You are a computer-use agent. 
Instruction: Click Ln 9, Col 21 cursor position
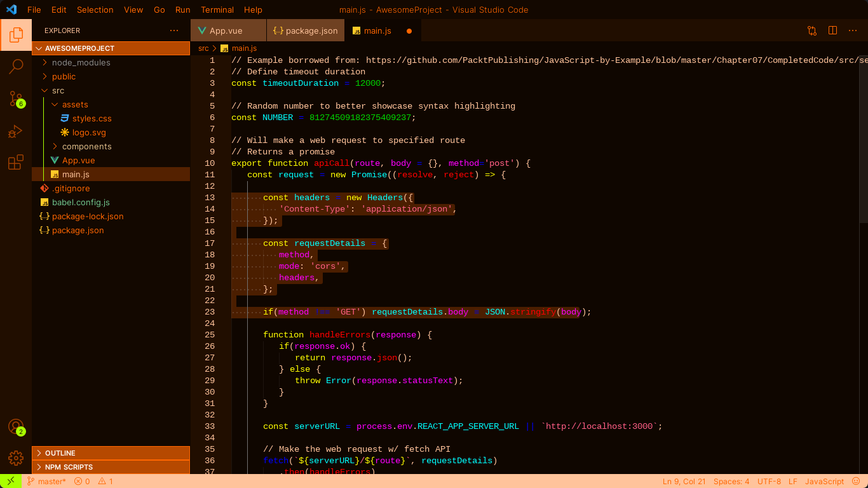click(684, 481)
